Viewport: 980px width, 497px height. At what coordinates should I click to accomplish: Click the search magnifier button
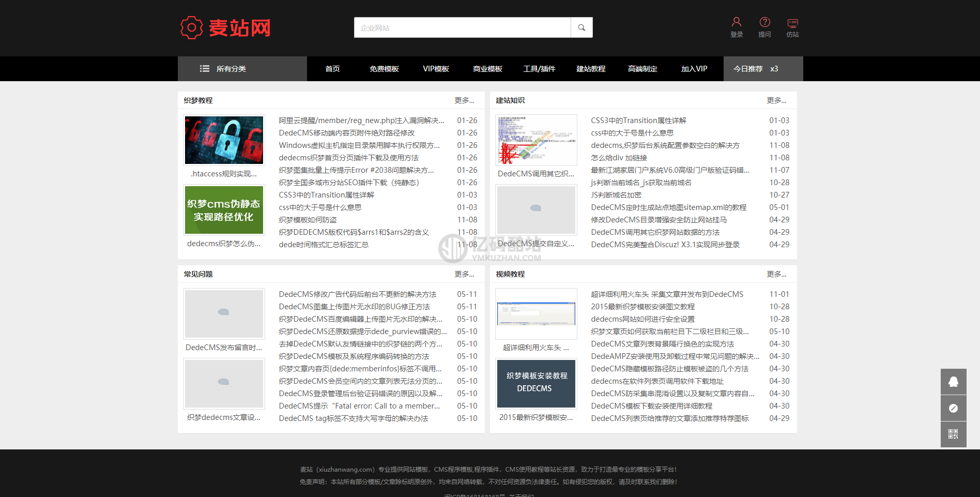click(x=581, y=28)
